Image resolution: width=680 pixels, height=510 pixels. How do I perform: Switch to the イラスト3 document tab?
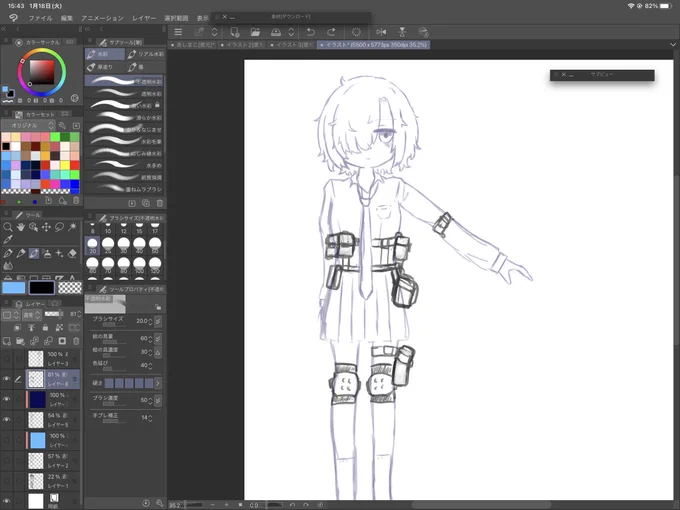click(x=292, y=45)
